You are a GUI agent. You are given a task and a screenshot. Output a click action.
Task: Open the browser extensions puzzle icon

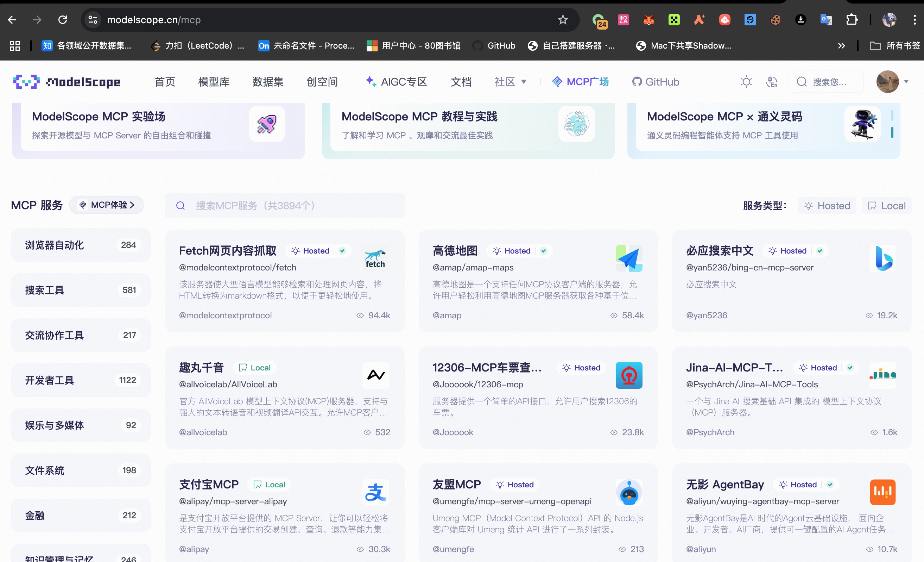click(852, 19)
